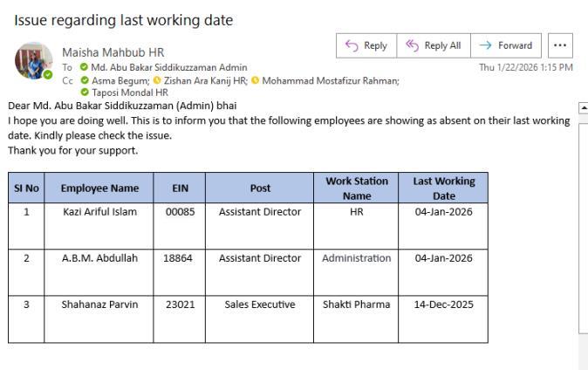This screenshot has width=588, height=370.
Task: Click Maisha Mahbub HR's profile picture
Action: click(33, 61)
